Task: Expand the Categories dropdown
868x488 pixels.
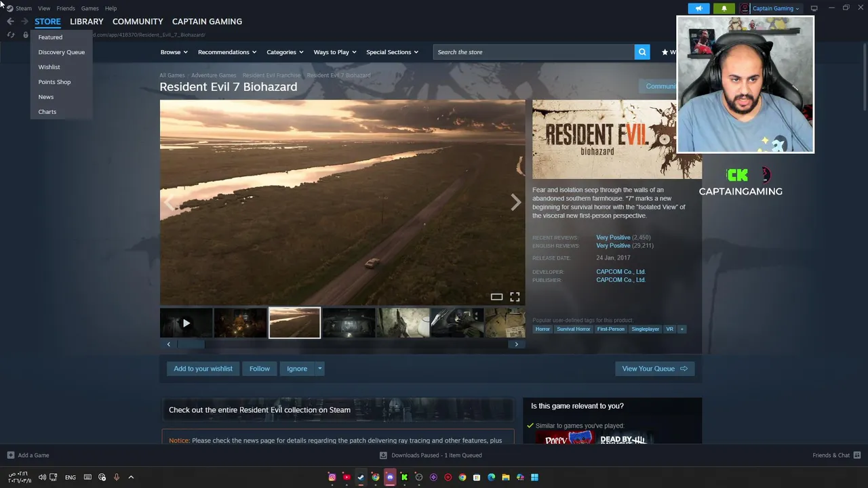Action: (285, 52)
